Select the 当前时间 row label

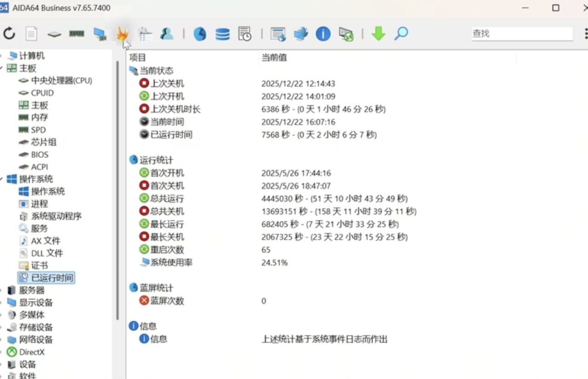(167, 122)
